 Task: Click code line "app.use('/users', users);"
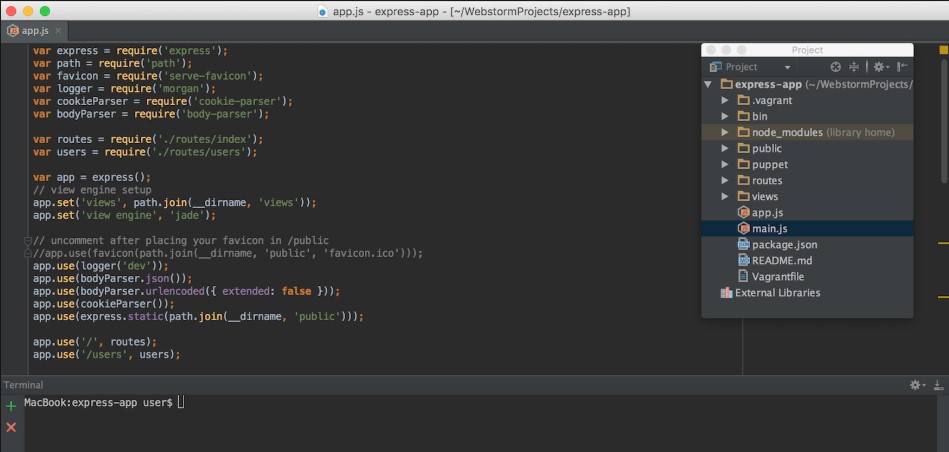(107, 355)
